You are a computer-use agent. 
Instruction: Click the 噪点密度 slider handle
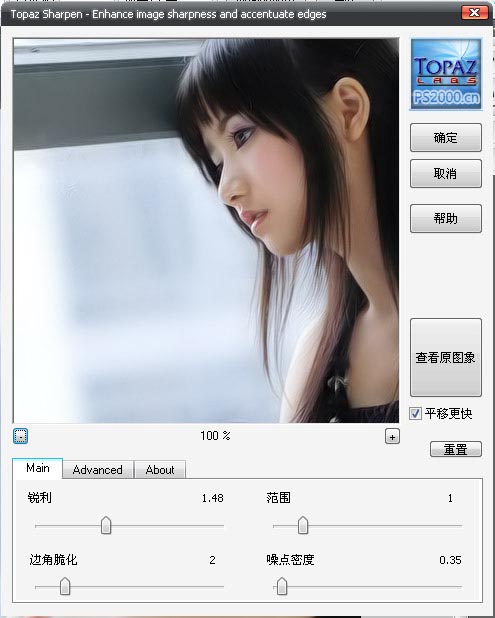pos(282,586)
